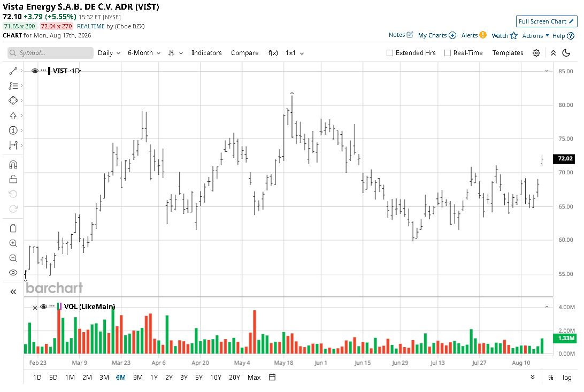
Task: Collapse the toolbar with double chevron up
Action: 554,53
